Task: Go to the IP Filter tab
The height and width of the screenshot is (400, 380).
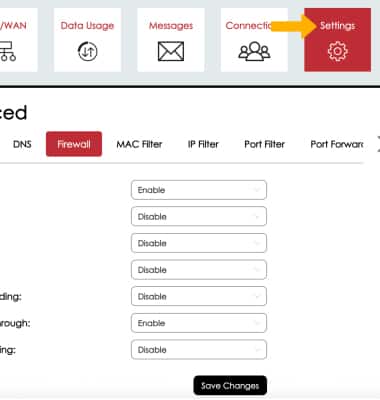Action: click(x=203, y=144)
